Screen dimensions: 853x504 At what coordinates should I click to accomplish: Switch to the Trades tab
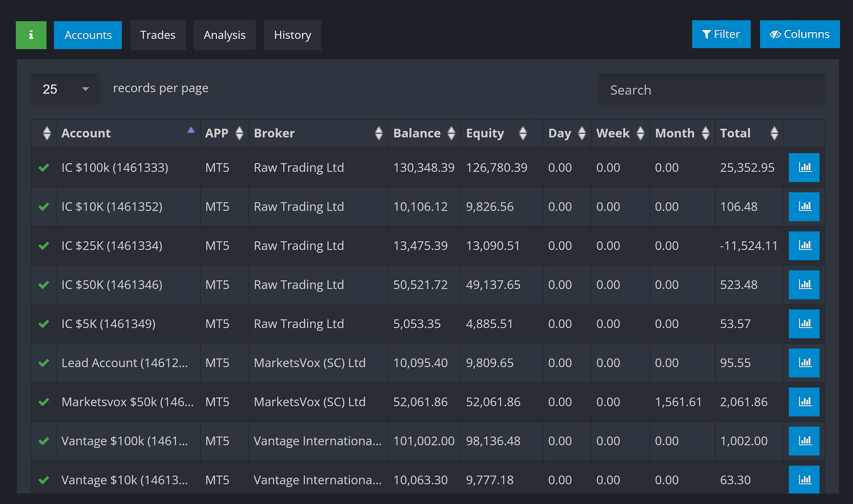click(158, 35)
